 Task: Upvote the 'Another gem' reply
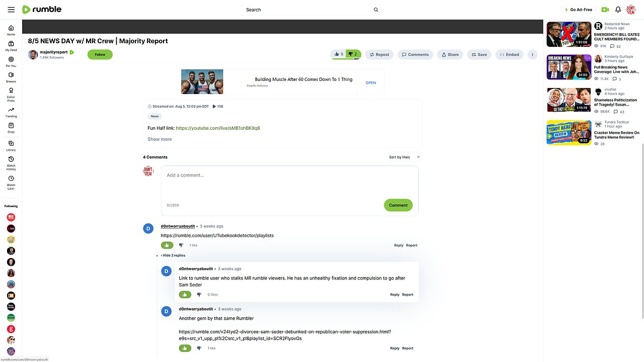click(x=185, y=348)
